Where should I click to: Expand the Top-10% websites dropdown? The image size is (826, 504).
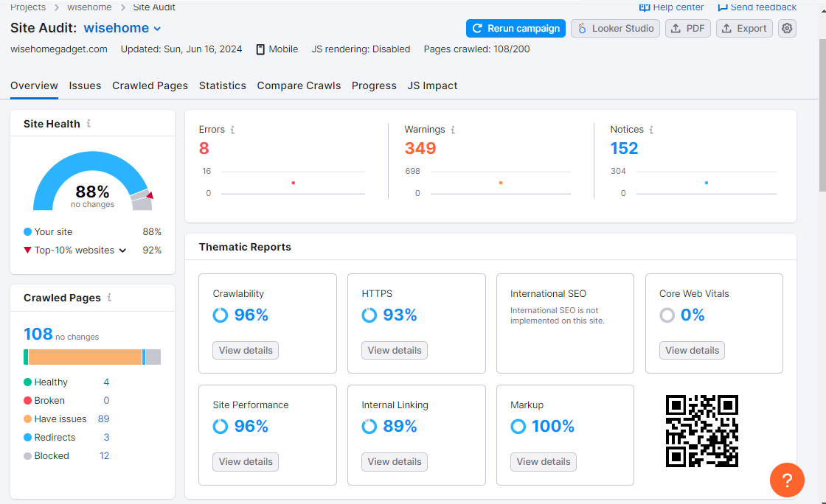[122, 251]
